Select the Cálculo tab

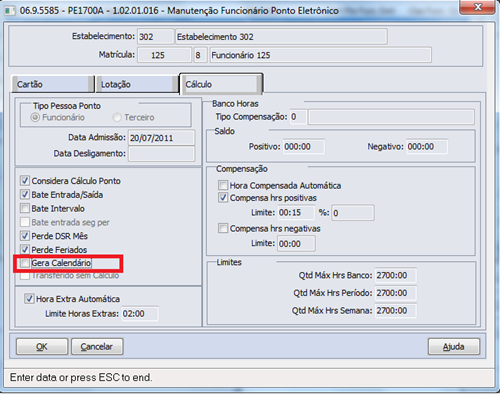click(221, 84)
